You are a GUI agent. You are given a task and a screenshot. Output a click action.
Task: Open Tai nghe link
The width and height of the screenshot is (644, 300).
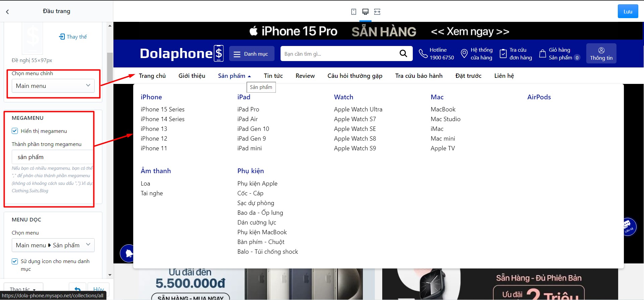click(152, 193)
